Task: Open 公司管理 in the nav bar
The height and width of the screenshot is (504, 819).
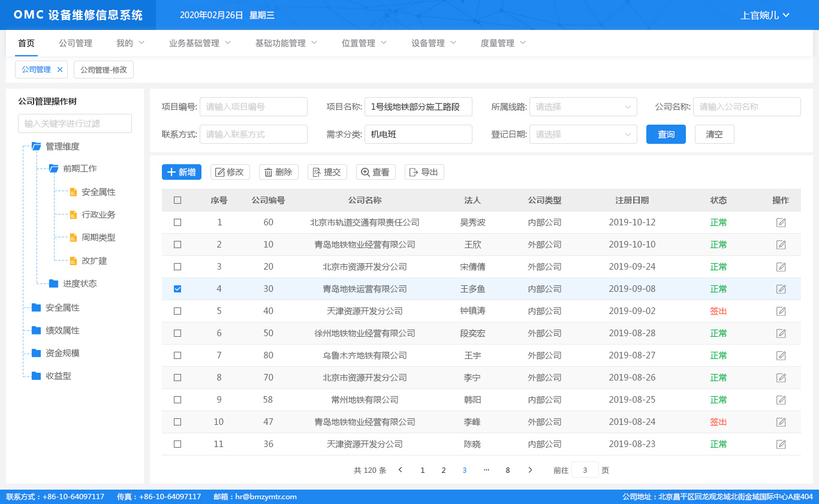Action: [76, 43]
